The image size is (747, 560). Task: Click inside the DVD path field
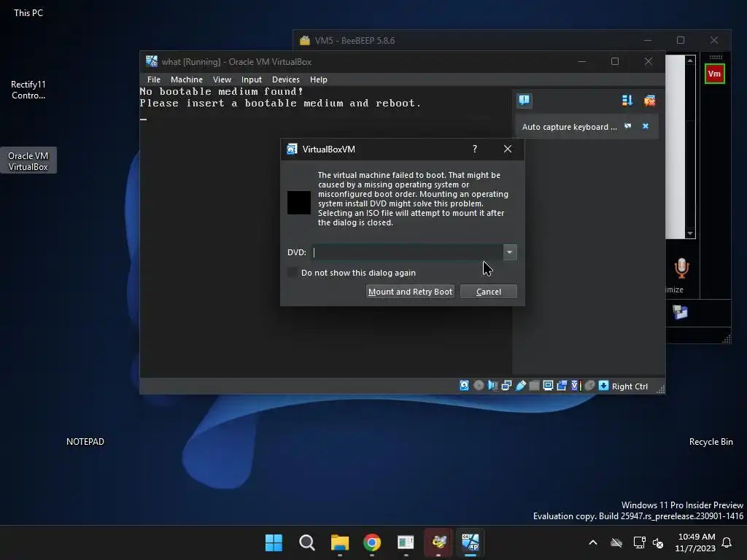407,252
